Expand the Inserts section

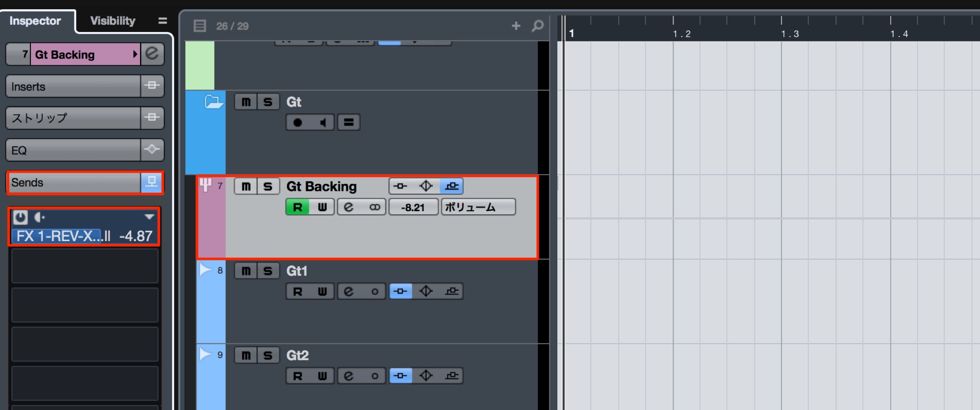coord(73,86)
